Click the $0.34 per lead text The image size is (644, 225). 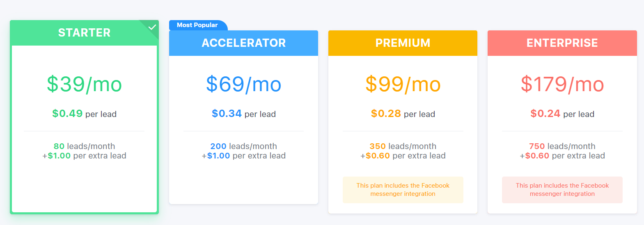pos(243,114)
